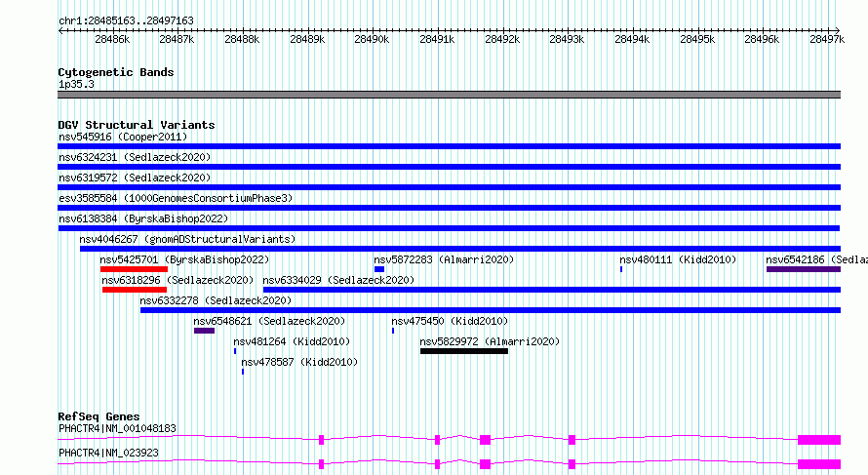Click the large last exon of NM_023923
868x475 pixels.
pyautogui.click(x=819, y=464)
